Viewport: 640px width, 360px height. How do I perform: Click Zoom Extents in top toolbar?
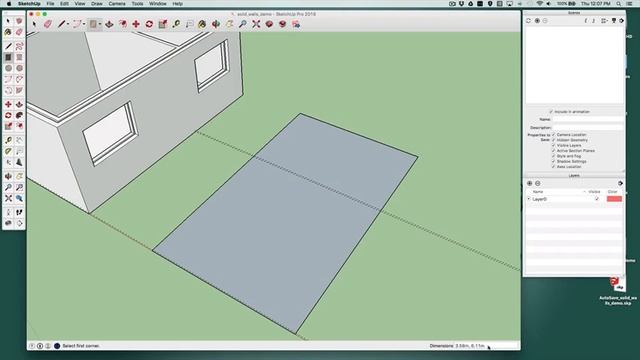[256, 24]
